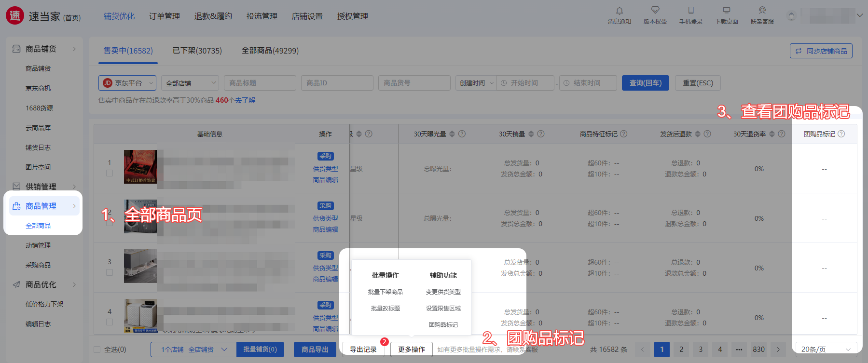Viewport: 868px width, 363px height.
Task: Open the 下载桌面 monitor icon
Action: [726, 10]
